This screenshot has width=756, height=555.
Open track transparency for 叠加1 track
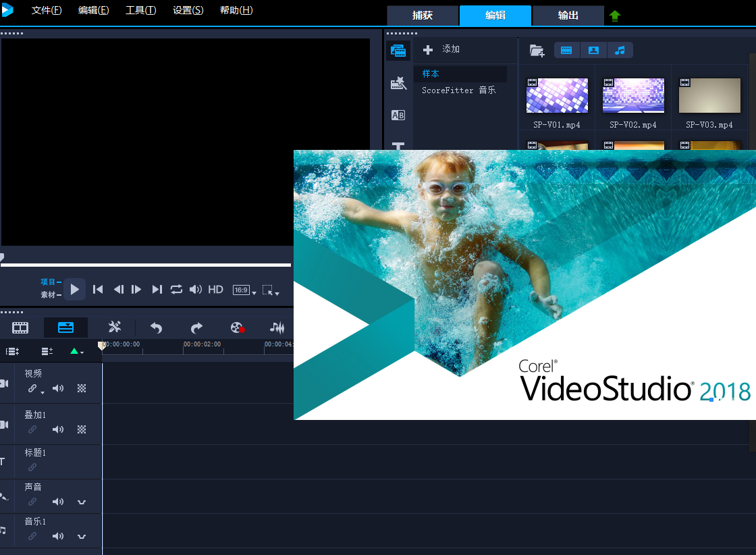tap(82, 429)
